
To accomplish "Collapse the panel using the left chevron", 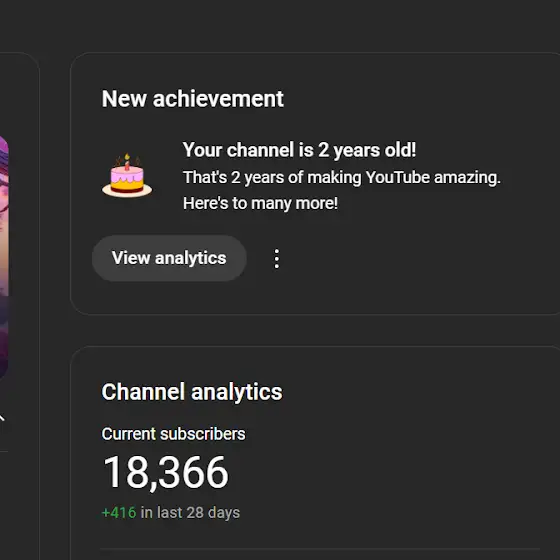I will pos(2,418).
